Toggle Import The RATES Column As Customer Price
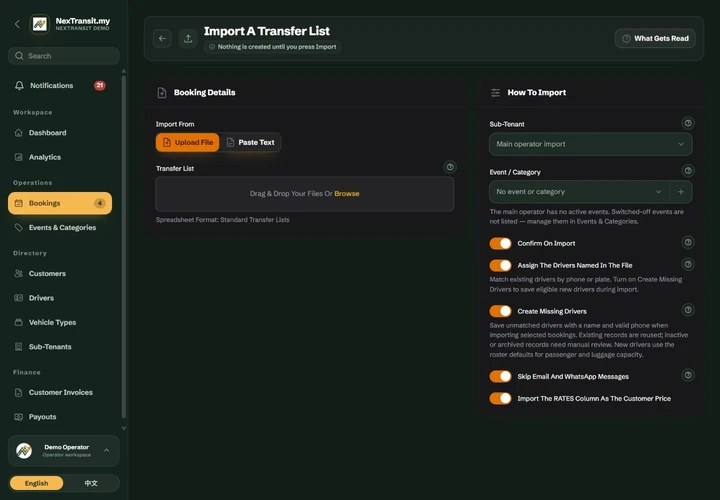 click(x=501, y=399)
